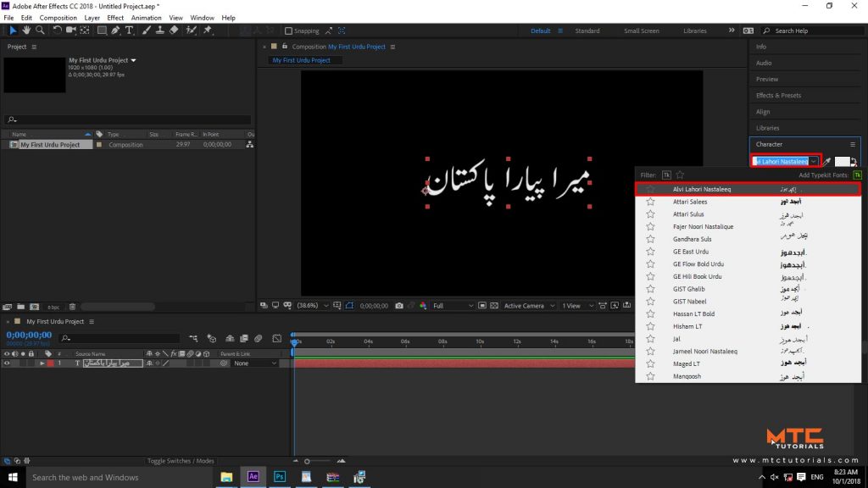Select the Zoom magnifier tool
The height and width of the screenshot is (488, 868).
tap(40, 30)
